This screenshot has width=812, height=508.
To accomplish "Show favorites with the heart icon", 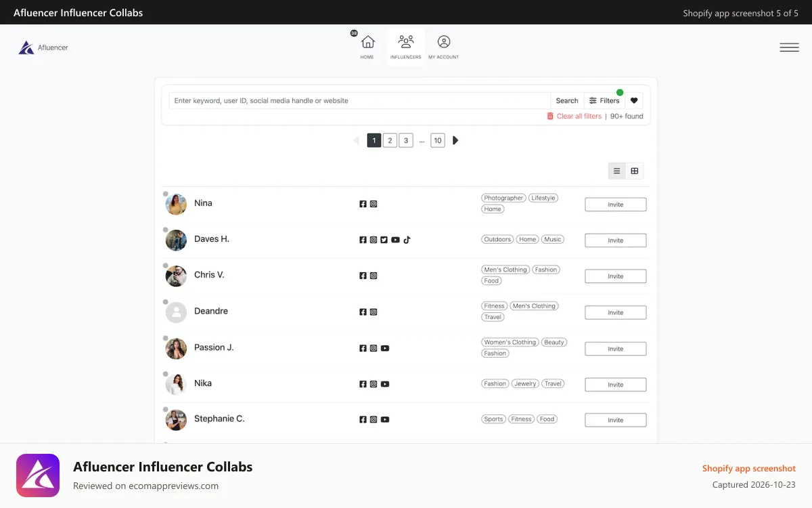I will [634, 101].
